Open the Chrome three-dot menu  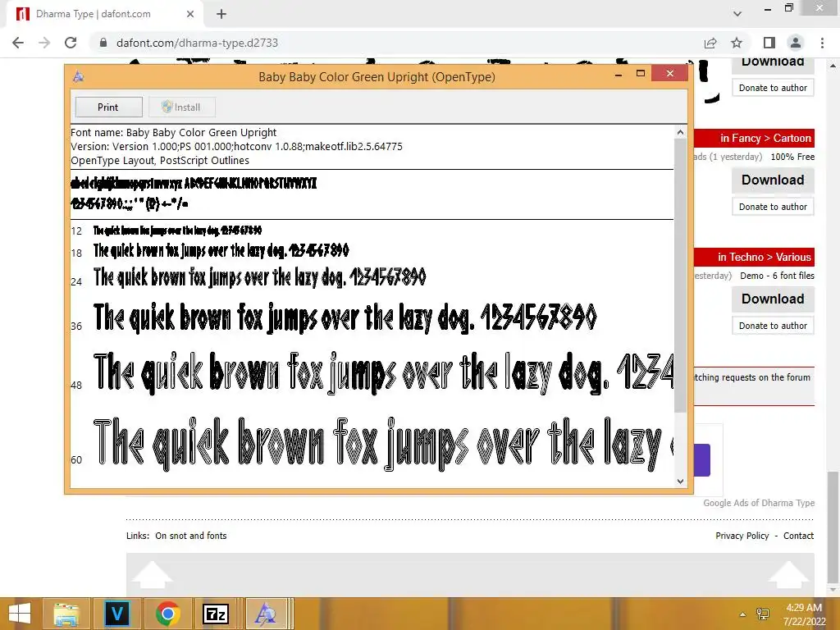pyautogui.click(x=822, y=43)
